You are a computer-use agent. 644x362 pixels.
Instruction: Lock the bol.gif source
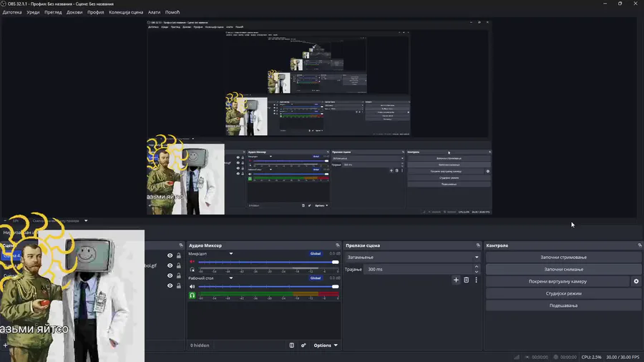click(179, 265)
